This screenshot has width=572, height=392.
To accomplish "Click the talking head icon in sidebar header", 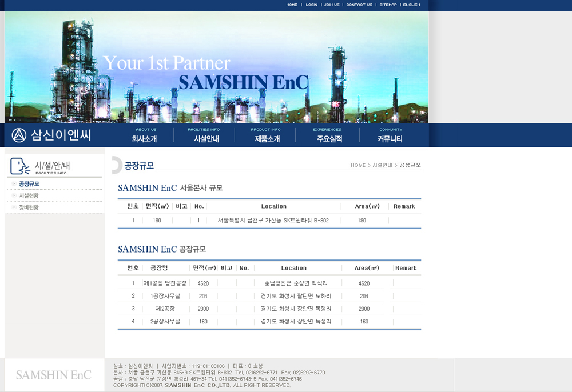I will point(19,166).
